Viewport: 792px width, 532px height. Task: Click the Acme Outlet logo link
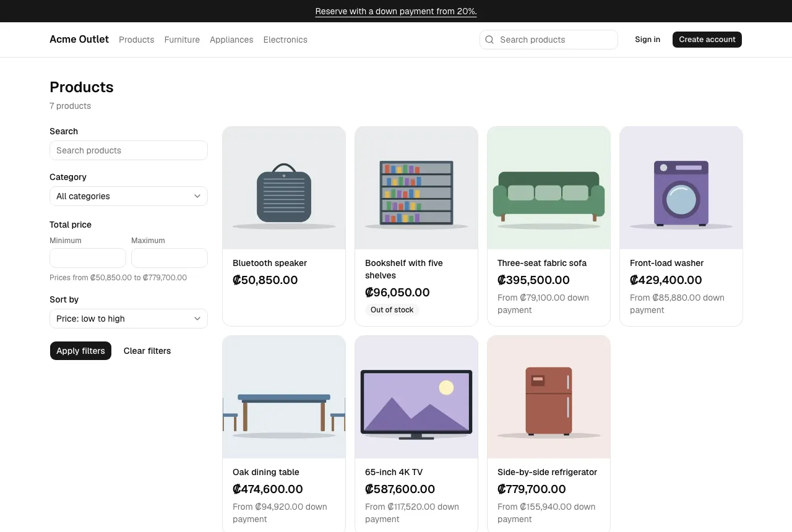79,39
